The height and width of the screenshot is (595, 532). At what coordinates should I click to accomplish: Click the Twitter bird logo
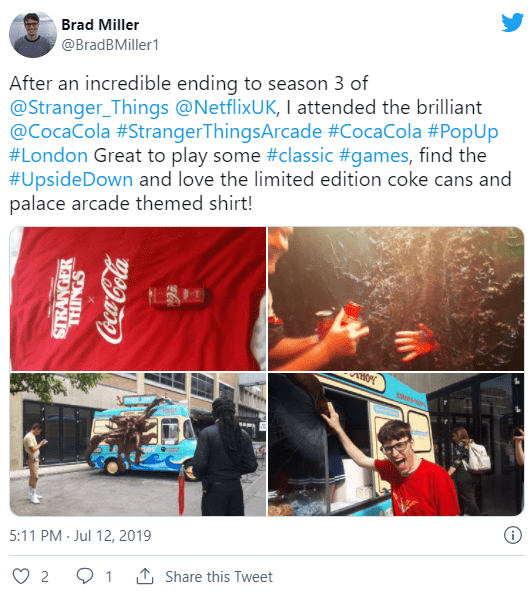pyautogui.click(x=512, y=23)
